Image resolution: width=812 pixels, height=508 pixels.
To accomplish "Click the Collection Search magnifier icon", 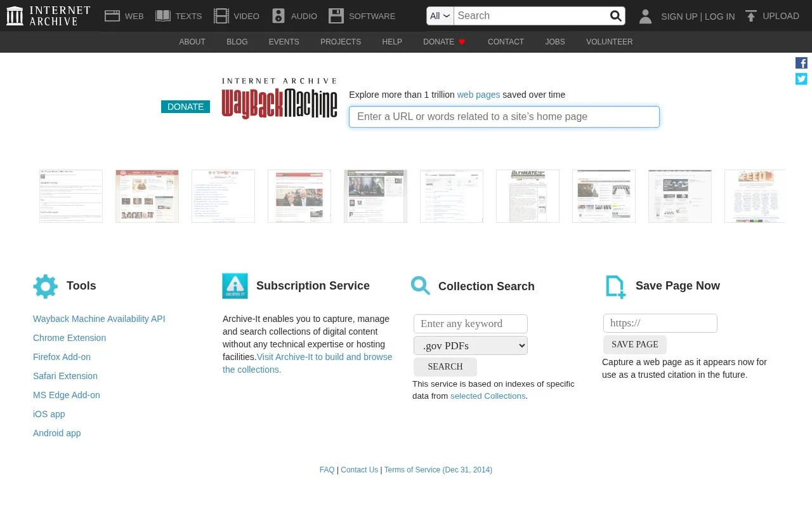I will 421,286.
